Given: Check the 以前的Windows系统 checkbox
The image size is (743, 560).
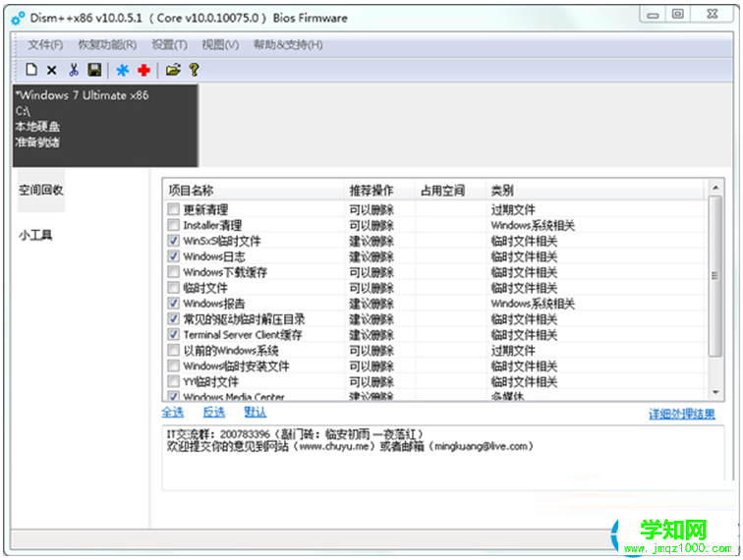Looking at the screenshot, I should click(173, 350).
